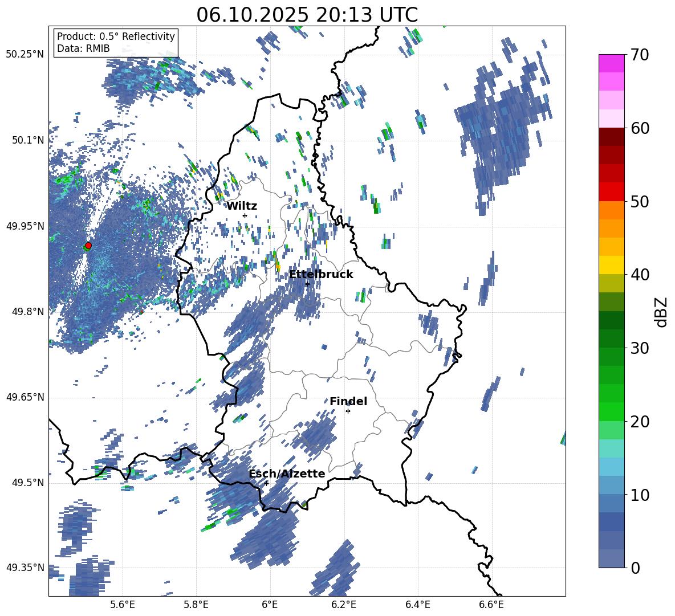Select the Esch/Alzette station cross marker
675x616 pixels.
click(266, 483)
